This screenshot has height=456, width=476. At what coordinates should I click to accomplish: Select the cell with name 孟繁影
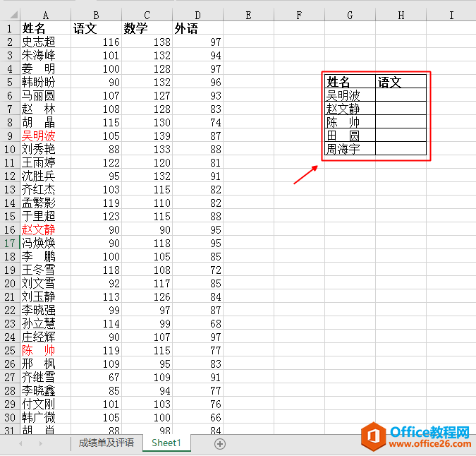46,203
